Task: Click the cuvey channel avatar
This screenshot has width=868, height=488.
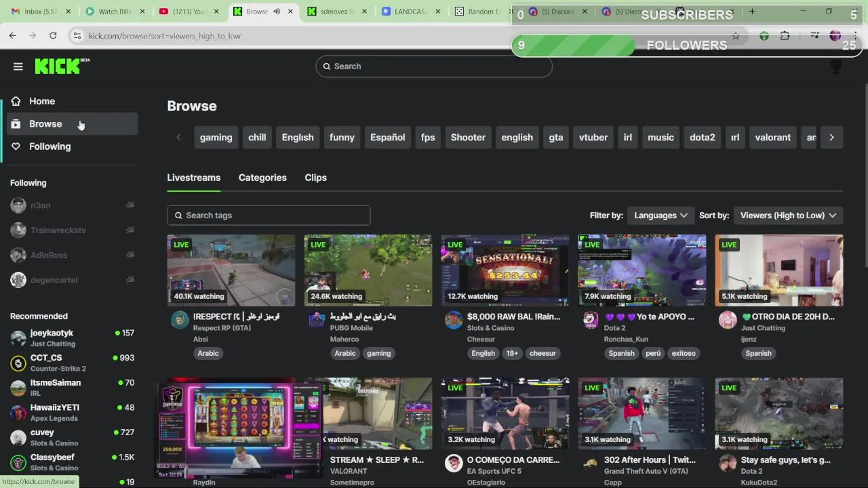Action: [18, 438]
